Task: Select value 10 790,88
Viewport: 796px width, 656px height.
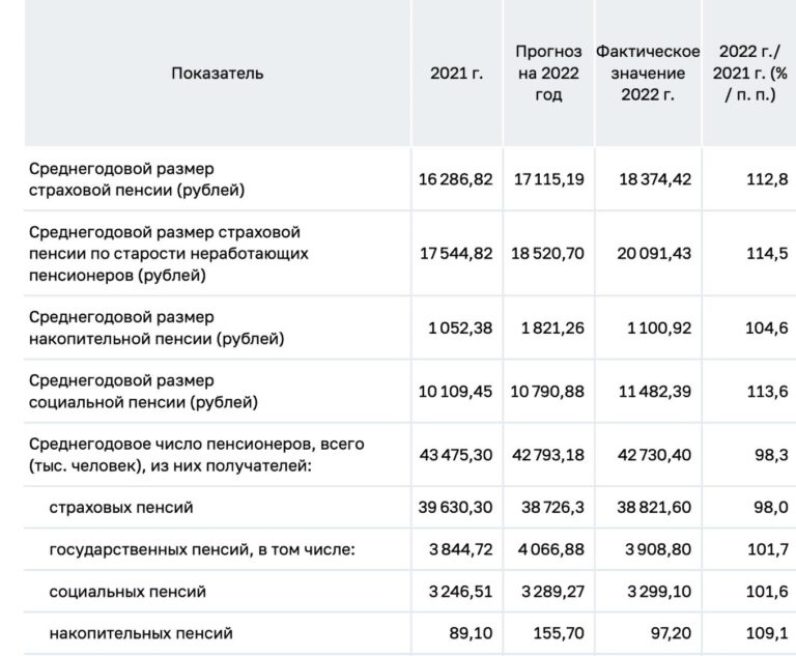Action: [x=547, y=391]
